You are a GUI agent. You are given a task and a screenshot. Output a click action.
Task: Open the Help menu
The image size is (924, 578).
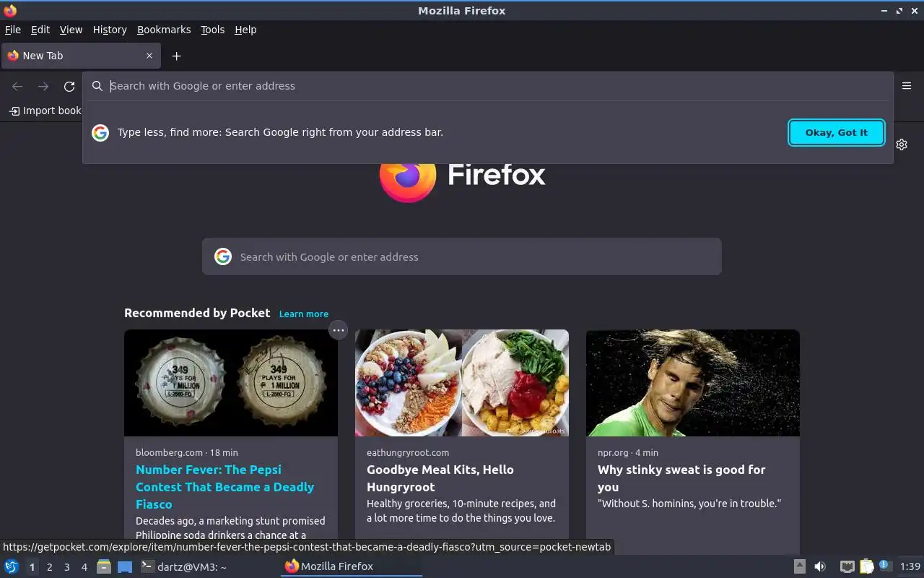click(245, 30)
